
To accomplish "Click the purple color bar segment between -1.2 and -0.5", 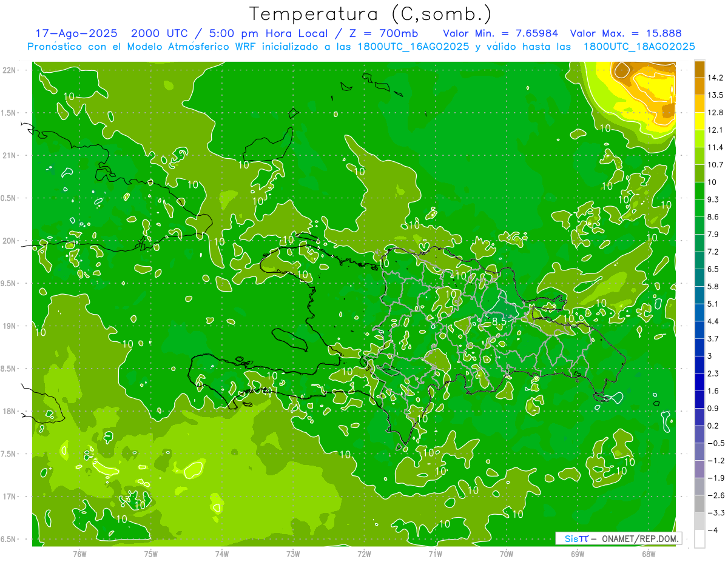I will tap(699, 452).
